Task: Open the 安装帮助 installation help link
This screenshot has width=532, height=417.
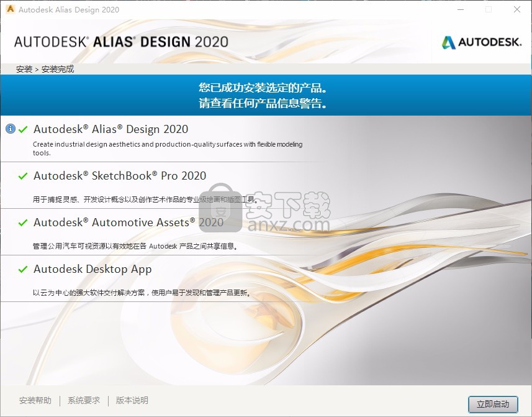Action: (35, 400)
